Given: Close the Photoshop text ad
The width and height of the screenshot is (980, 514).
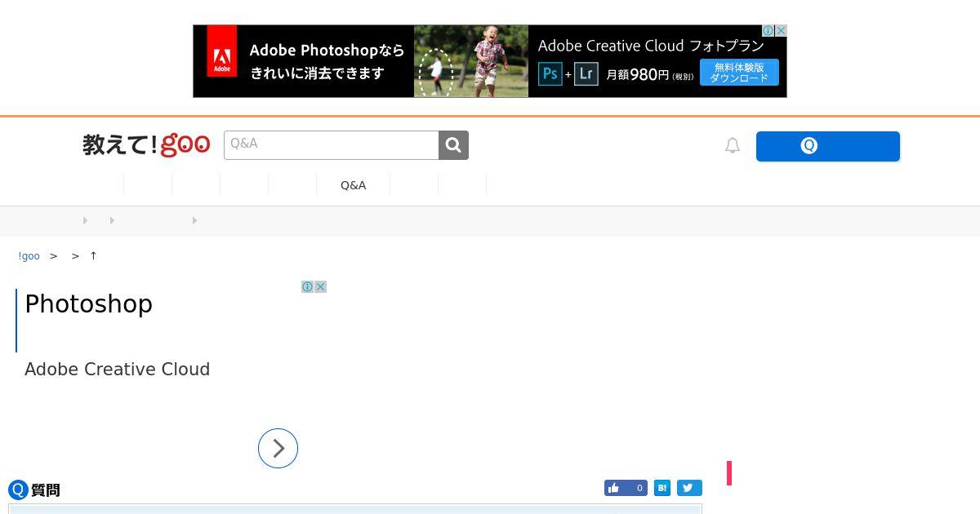Looking at the screenshot, I should [321, 286].
